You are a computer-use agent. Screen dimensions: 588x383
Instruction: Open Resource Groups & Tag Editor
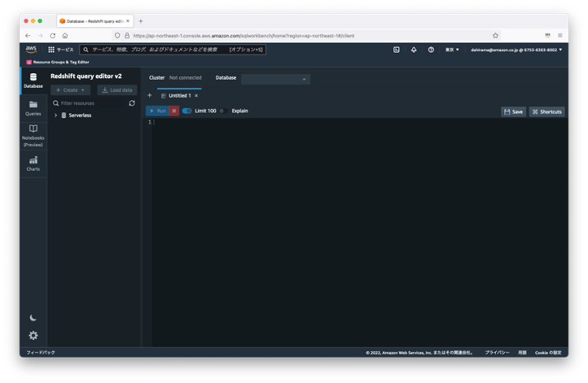(x=57, y=62)
